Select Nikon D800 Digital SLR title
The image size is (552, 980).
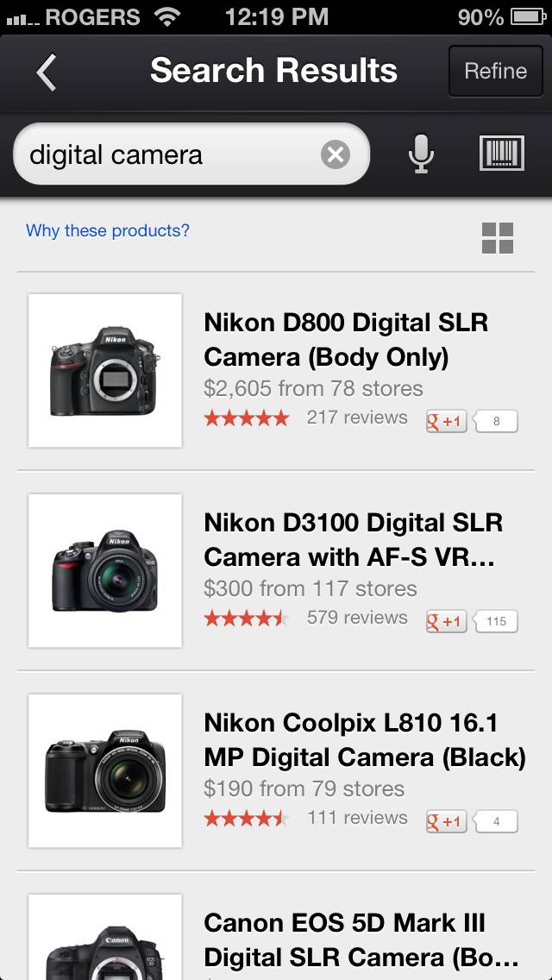(346, 339)
